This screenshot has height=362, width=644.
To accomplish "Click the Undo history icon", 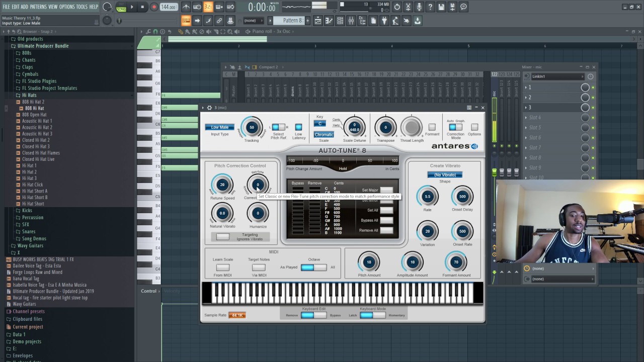I will [397, 7].
